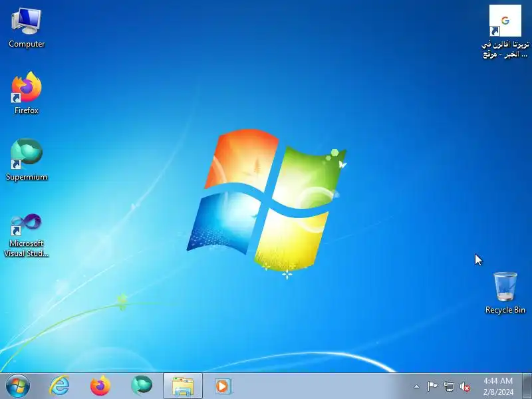Launch Firefox from the taskbar

(x=100, y=386)
